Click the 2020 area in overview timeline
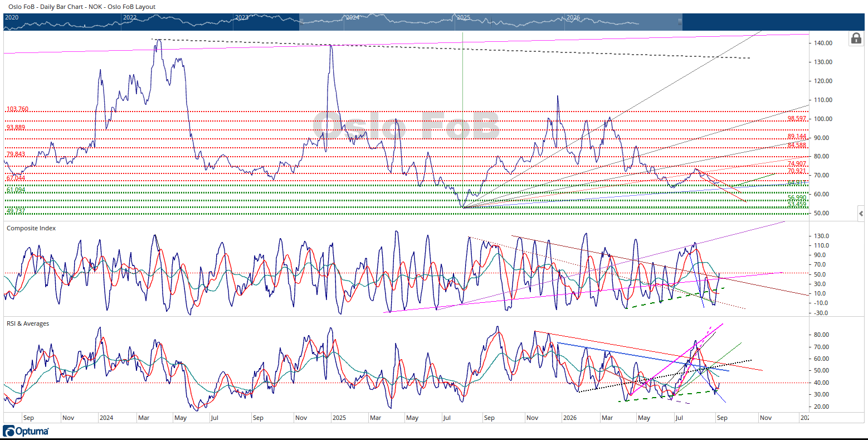 (x=11, y=18)
